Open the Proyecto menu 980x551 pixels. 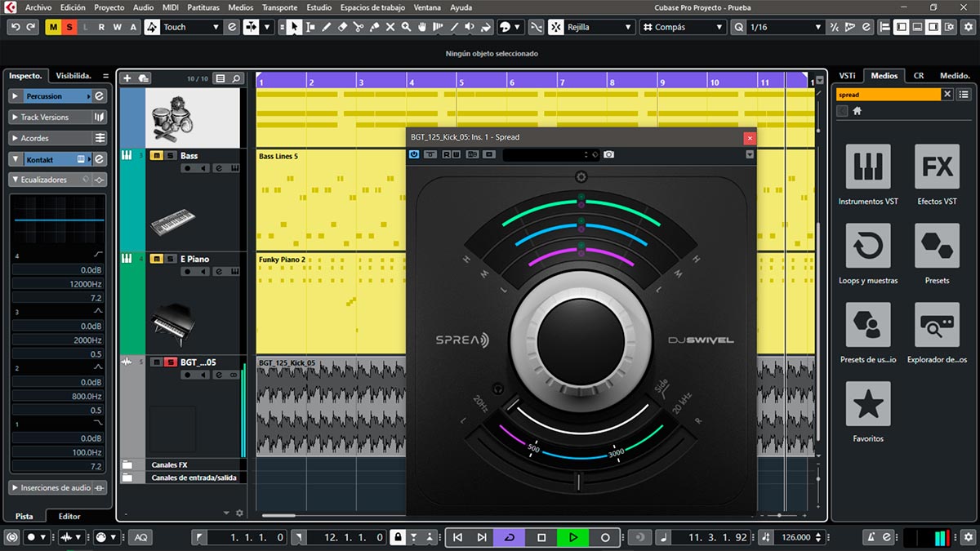coord(109,7)
